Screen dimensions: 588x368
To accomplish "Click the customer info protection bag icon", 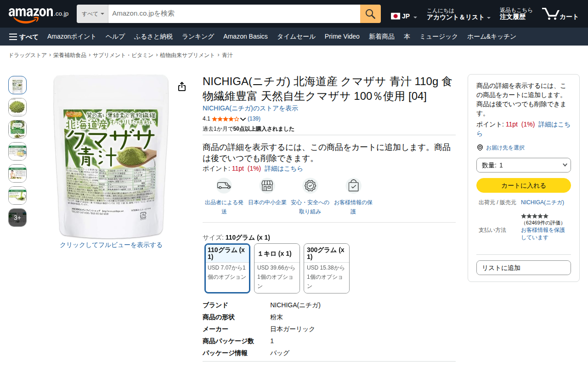I will 353,186.
